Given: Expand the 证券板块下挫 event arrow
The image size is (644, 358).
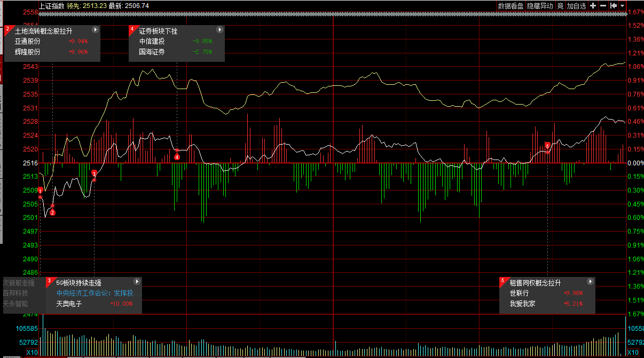Looking at the screenshot, I should point(219,30).
